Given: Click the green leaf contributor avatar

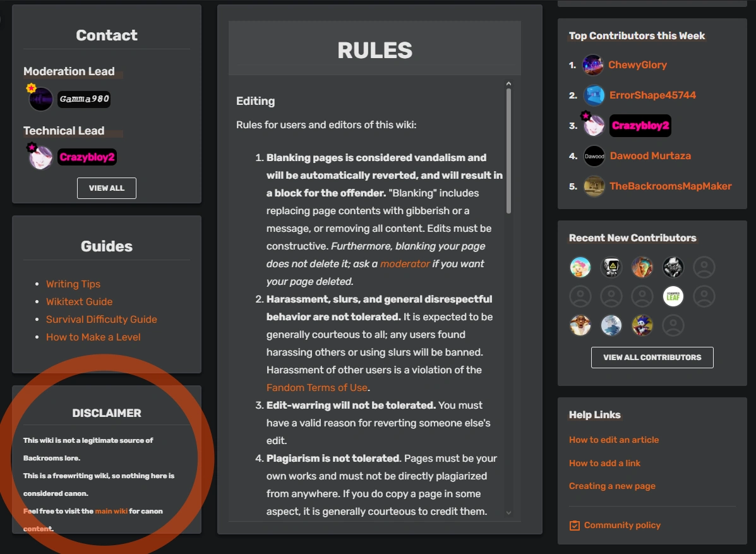Looking at the screenshot, I should tap(673, 296).
